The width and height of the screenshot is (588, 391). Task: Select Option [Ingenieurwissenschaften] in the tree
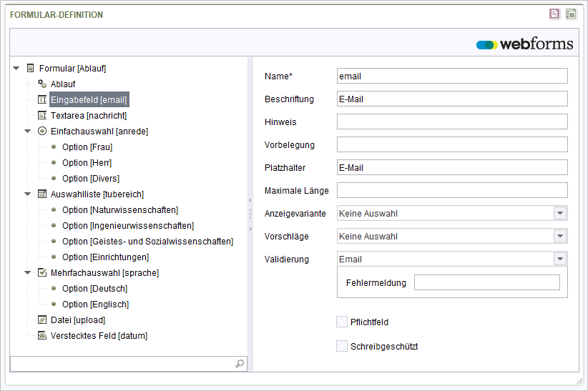tap(128, 226)
